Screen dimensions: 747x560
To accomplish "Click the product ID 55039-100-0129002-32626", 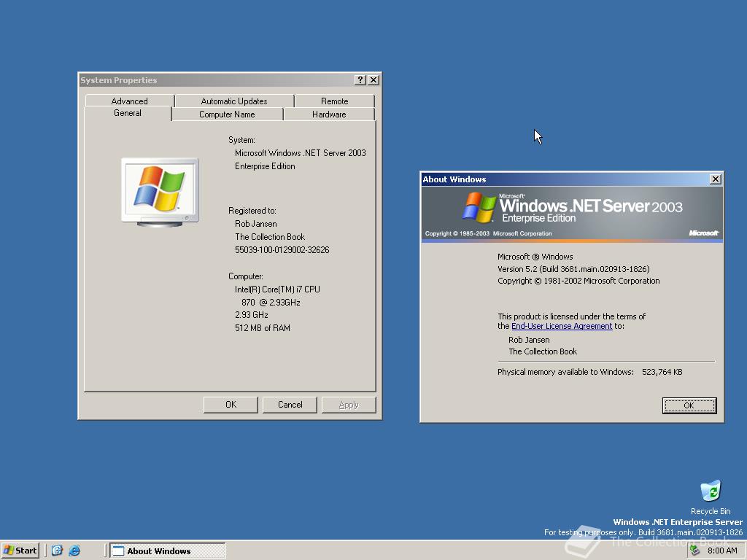I will pos(282,250).
